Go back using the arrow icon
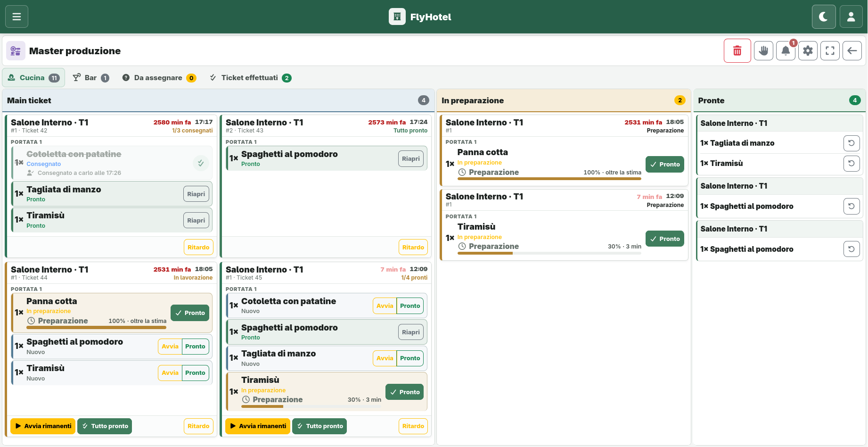 [x=852, y=50]
